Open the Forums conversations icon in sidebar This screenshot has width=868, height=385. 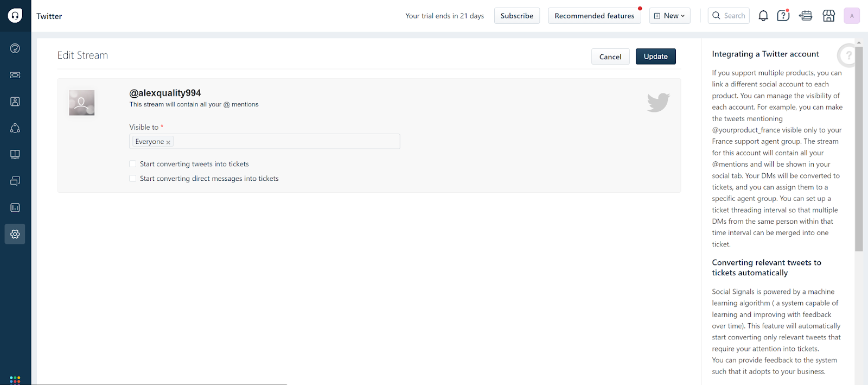click(15, 181)
